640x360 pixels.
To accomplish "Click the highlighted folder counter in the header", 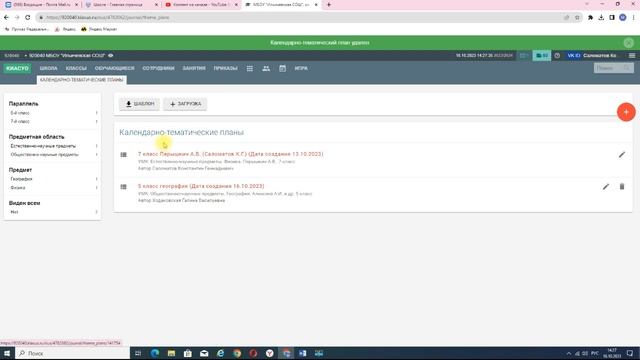I will (x=542, y=56).
